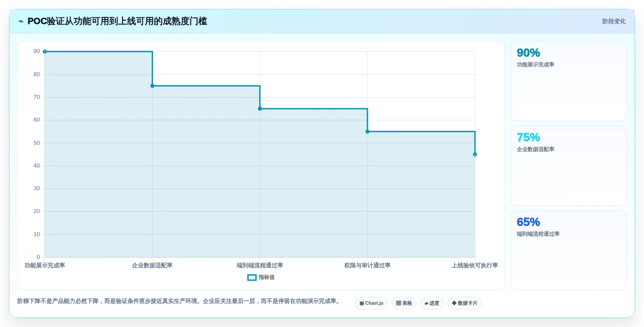Open the 90% 功能展示完成率 card
This screenshot has height=327, width=644.
569,81
